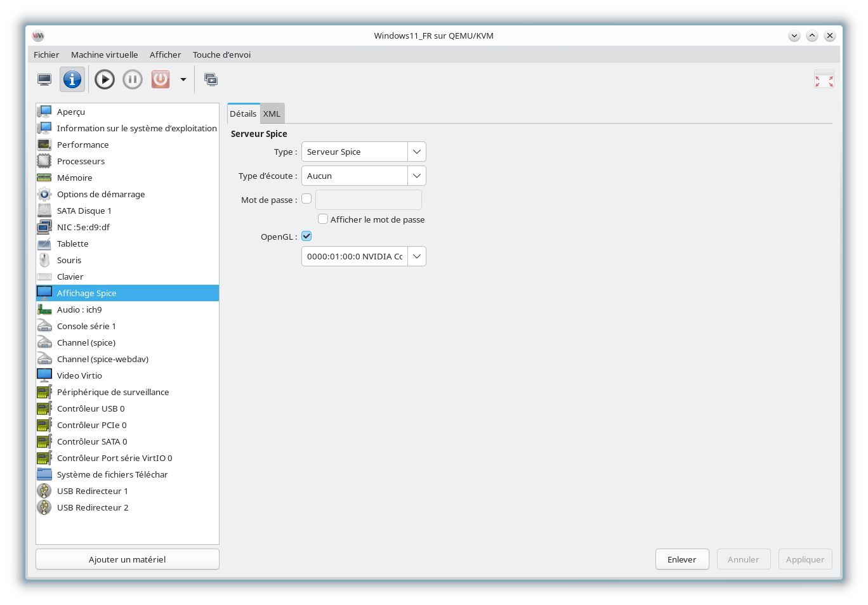Viewport: 868px width, 605px height.
Task: Select Channel (spice-webdav) entry
Action: pos(128,359)
